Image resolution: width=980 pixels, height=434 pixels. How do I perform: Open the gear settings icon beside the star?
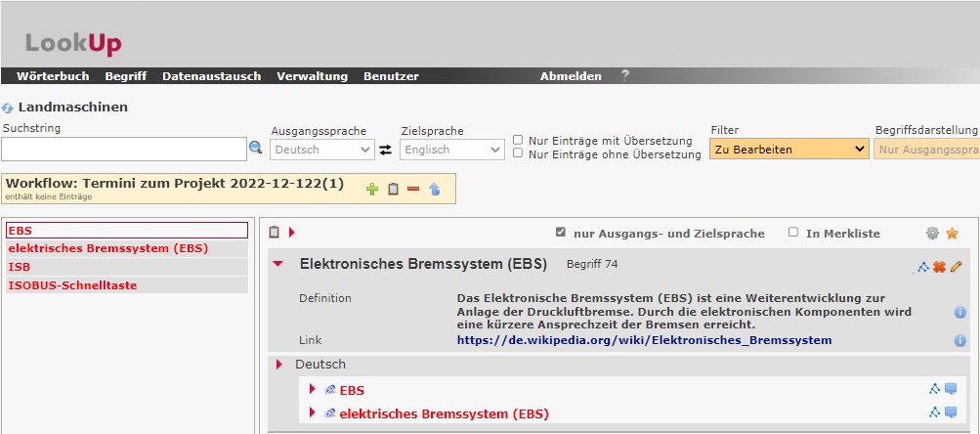click(x=932, y=233)
